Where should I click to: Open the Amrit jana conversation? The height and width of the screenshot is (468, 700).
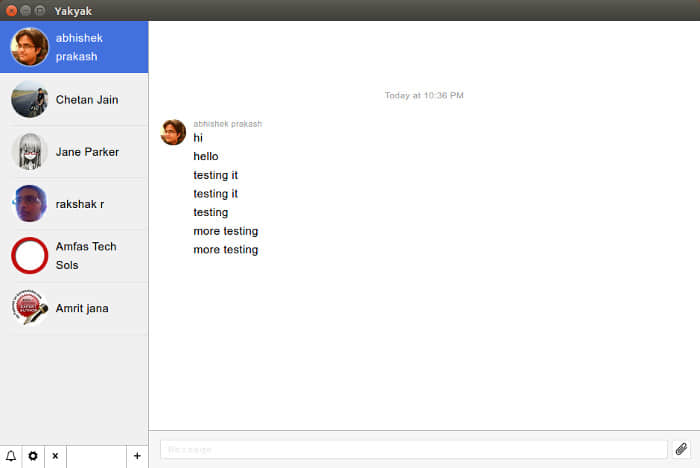[x=74, y=308]
